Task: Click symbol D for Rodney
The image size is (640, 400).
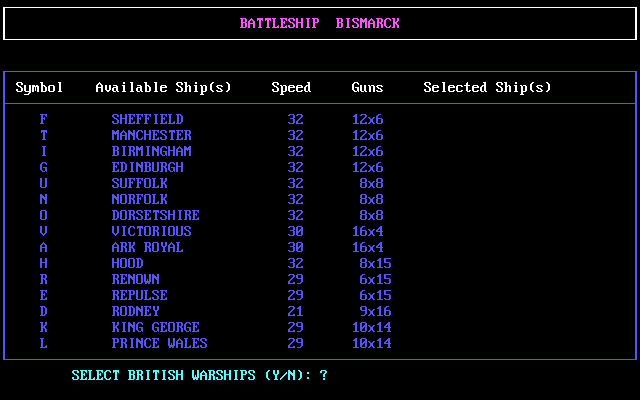Action: coord(43,311)
